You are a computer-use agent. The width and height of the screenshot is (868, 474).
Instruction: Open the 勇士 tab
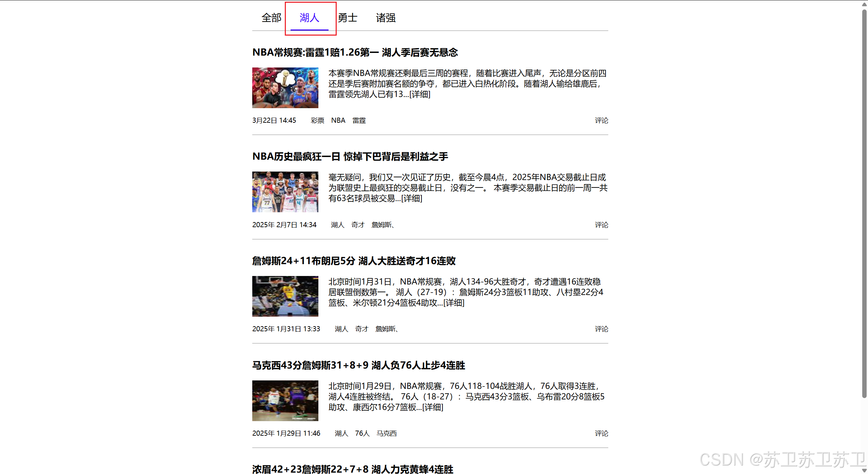coord(348,18)
